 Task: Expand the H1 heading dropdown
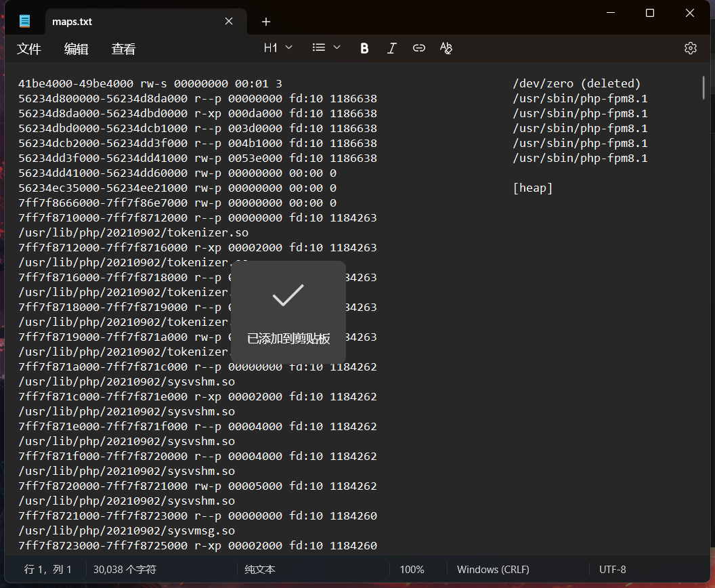[278, 48]
